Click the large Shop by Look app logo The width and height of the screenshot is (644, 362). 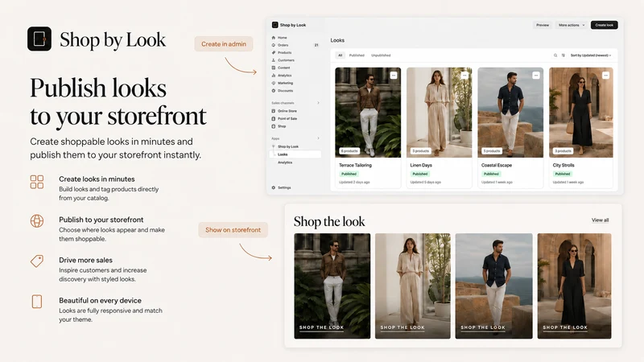[x=39, y=39]
